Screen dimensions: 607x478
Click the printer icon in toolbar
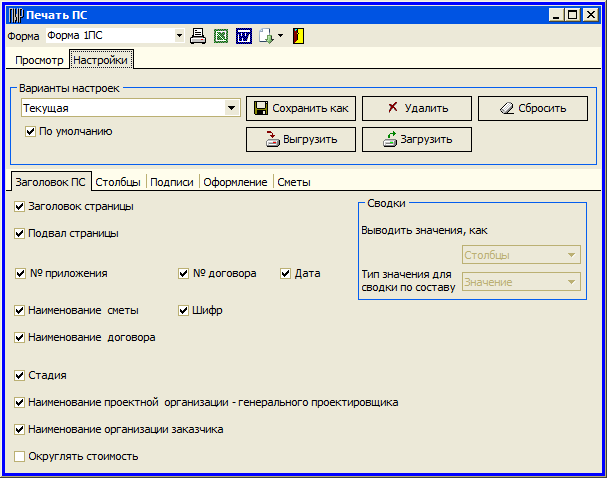[198, 36]
